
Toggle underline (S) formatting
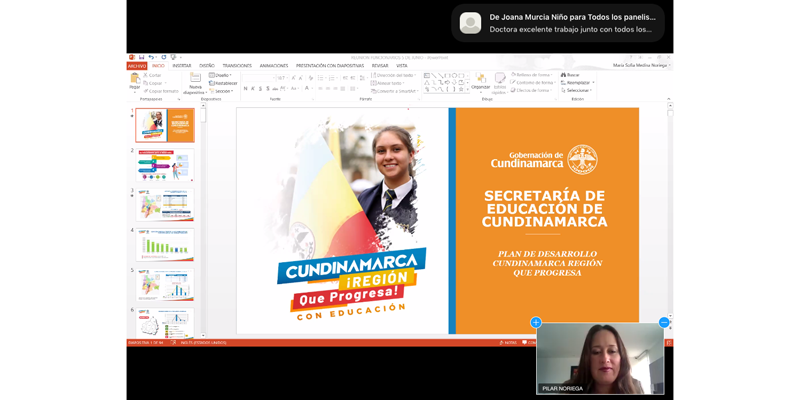pyautogui.click(x=260, y=88)
